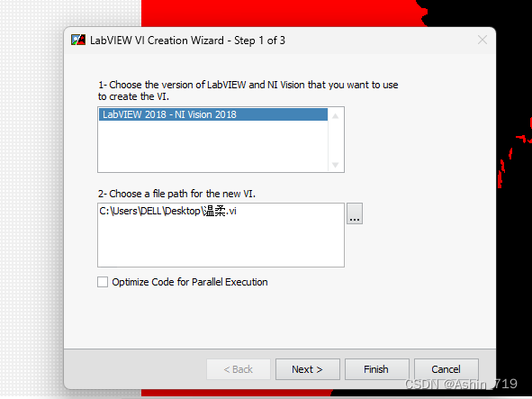Click the version list's scroll up arrow
This screenshot has width=532, height=399.
(x=336, y=116)
